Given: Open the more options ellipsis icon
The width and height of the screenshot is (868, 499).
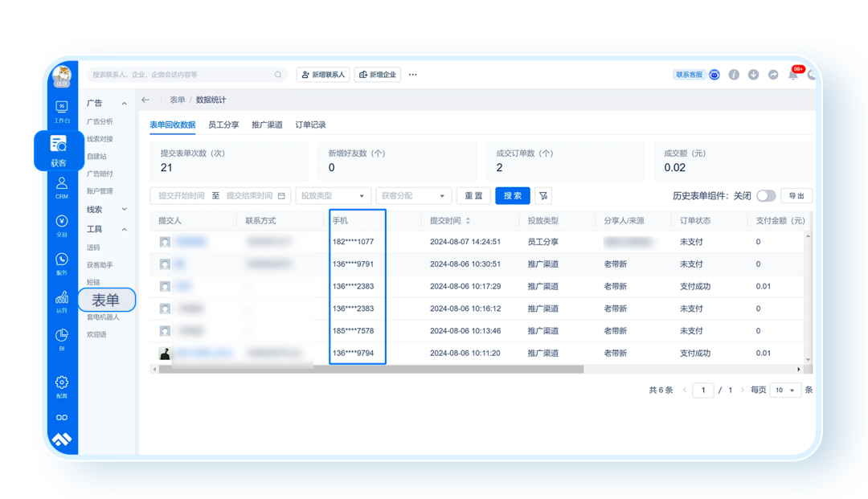Looking at the screenshot, I should pyautogui.click(x=413, y=75).
